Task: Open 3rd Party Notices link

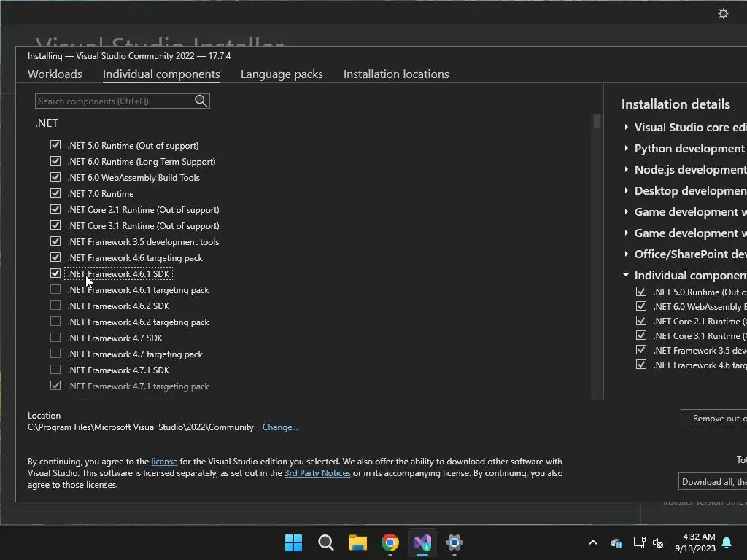Action: click(x=317, y=473)
